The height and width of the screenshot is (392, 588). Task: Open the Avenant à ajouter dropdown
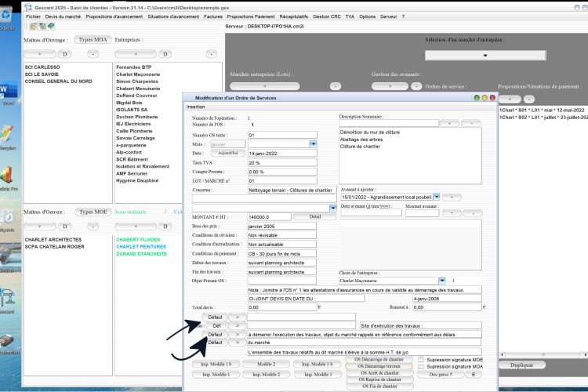[x=437, y=197]
